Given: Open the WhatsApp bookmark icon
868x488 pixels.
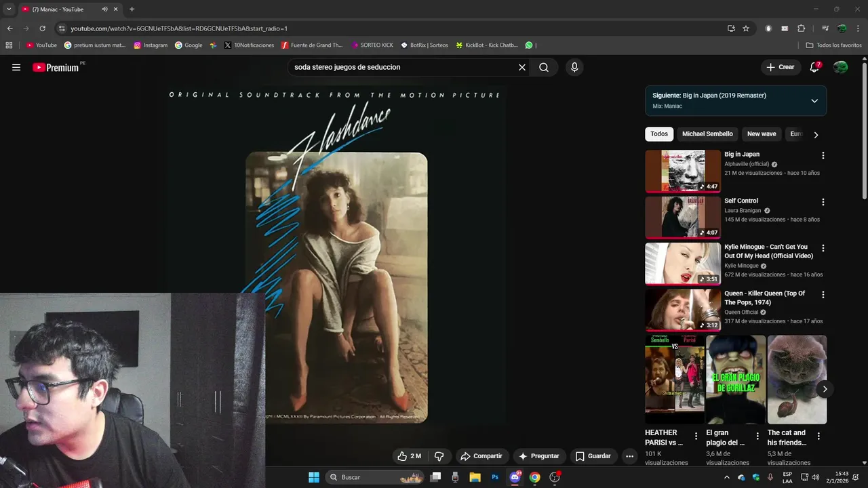Looking at the screenshot, I should [x=529, y=45].
